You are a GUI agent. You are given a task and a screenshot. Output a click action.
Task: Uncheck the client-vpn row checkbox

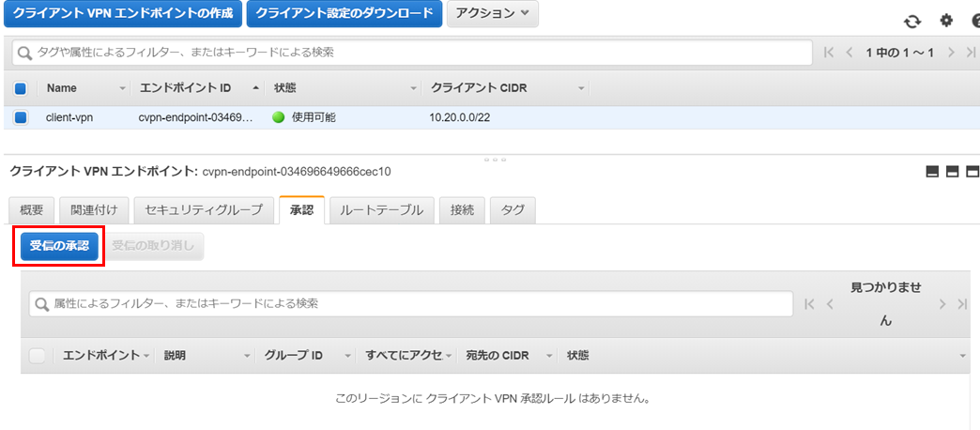[20, 116]
